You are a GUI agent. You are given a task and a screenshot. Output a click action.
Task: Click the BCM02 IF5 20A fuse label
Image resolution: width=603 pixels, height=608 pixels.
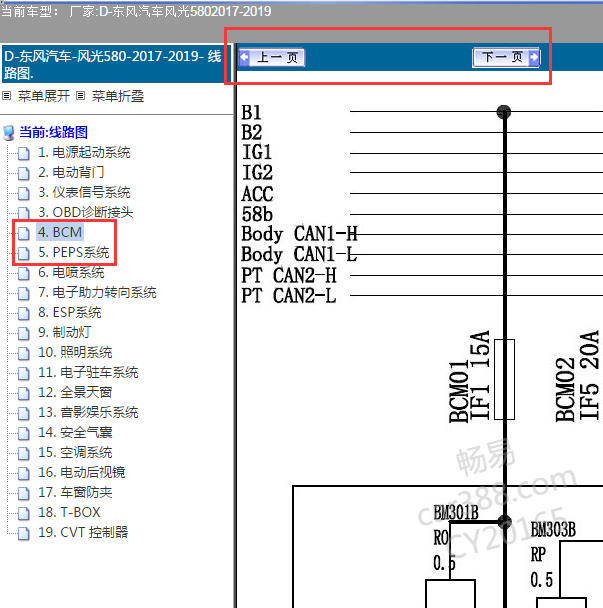tap(577, 376)
